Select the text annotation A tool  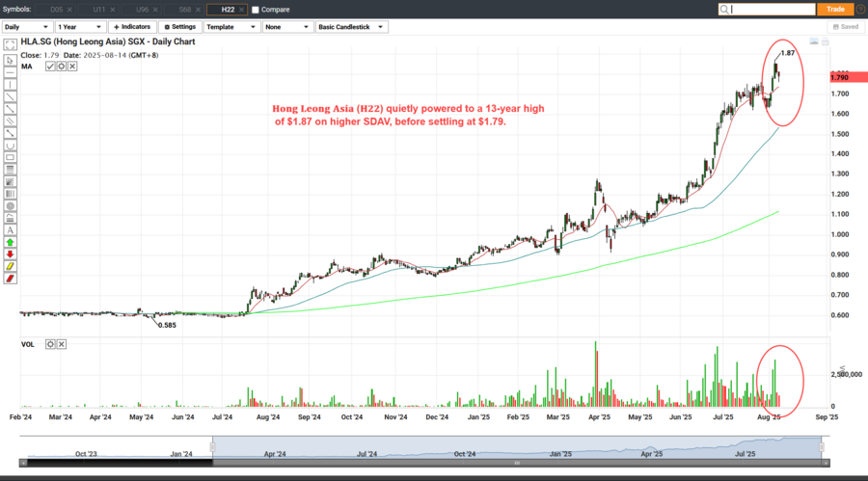point(10,230)
